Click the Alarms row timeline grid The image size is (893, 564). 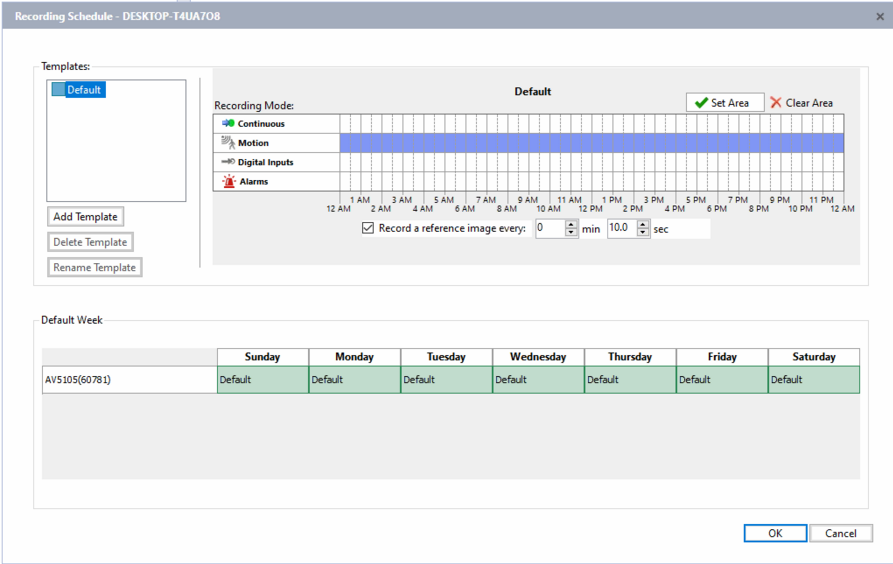592,182
